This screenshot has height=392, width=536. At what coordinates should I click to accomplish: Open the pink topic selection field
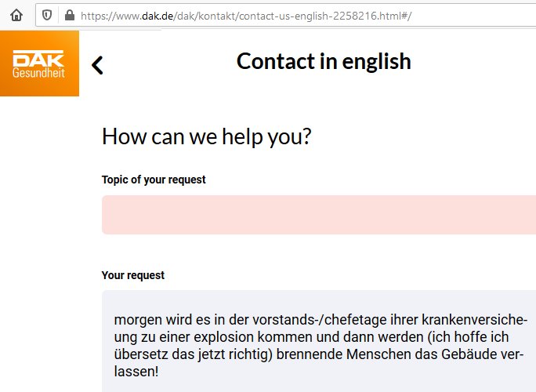point(319,215)
